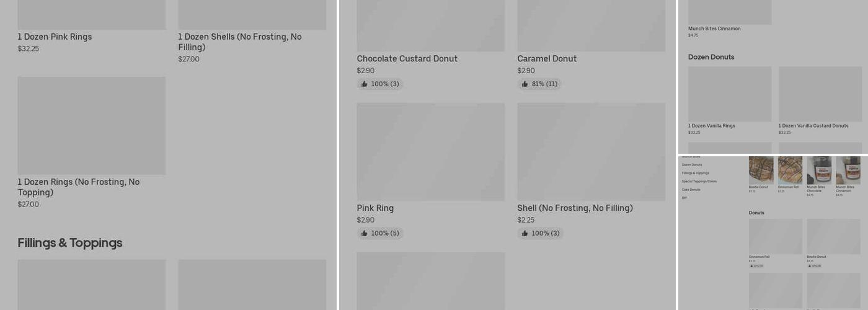
Task: Click thumbs-up icon under Caramel Donut
Action: [x=525, y=84]
